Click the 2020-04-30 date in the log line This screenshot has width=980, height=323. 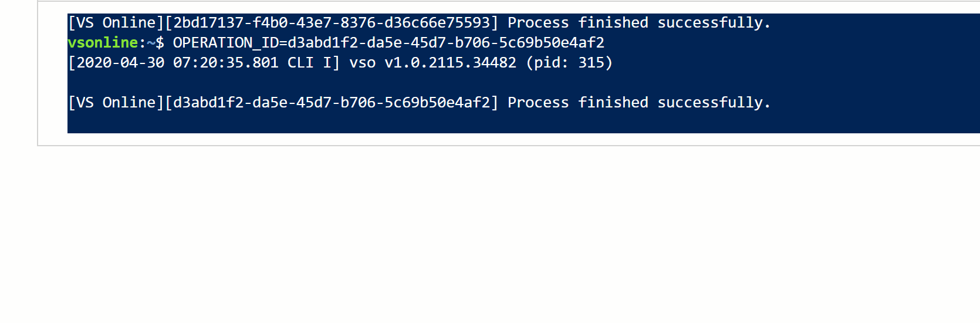pos(120,63)
